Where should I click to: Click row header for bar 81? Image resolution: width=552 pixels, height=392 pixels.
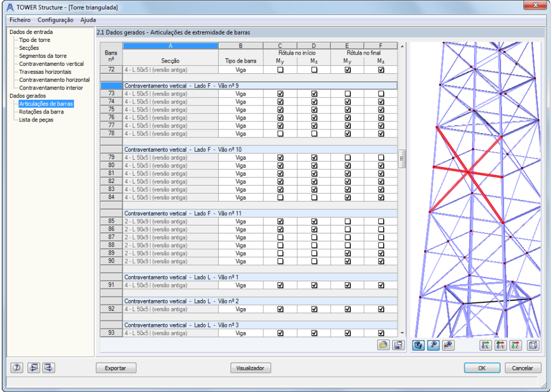pyautogui.click(x=111, y=173)
